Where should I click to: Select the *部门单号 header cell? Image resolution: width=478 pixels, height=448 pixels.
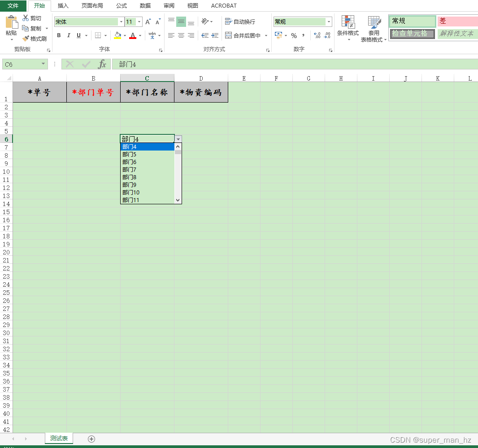coord(93,92)
